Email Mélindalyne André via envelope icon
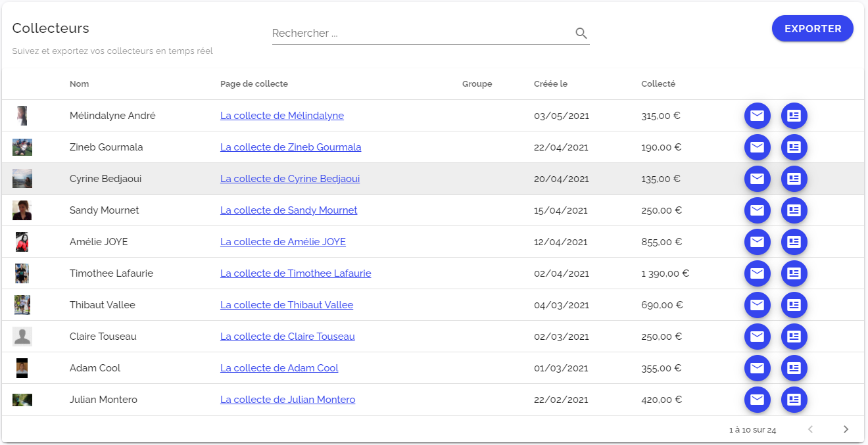 click(757, 116)
